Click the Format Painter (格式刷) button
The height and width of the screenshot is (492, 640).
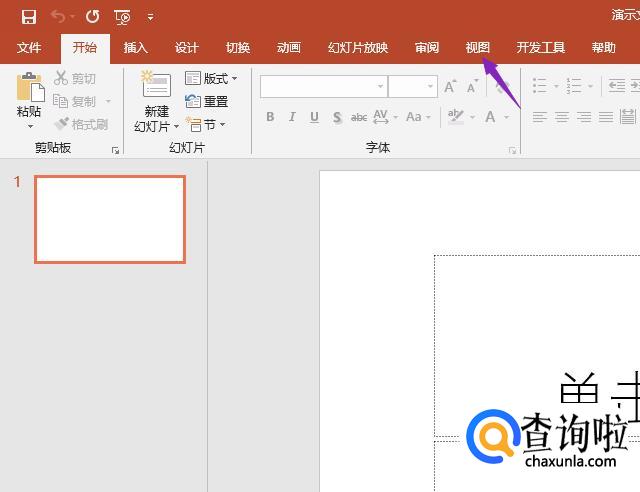(x=81, y=124)
